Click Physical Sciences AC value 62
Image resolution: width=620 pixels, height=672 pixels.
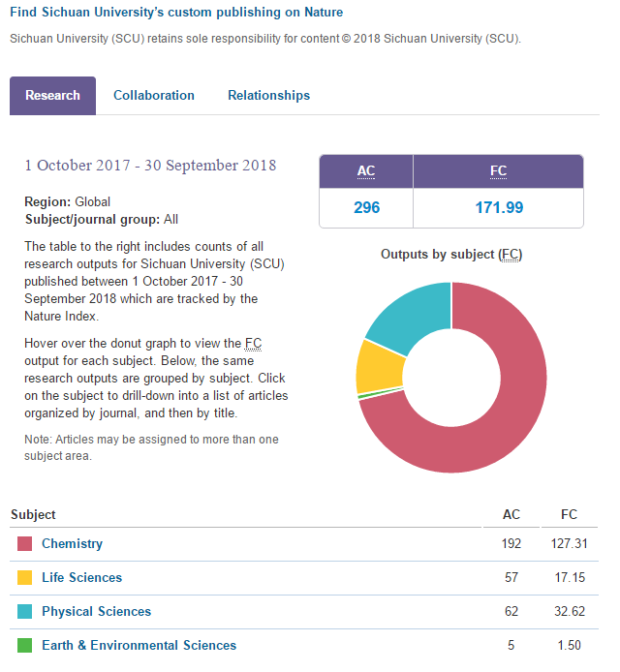pyautogui.click(x=511, y=611)
